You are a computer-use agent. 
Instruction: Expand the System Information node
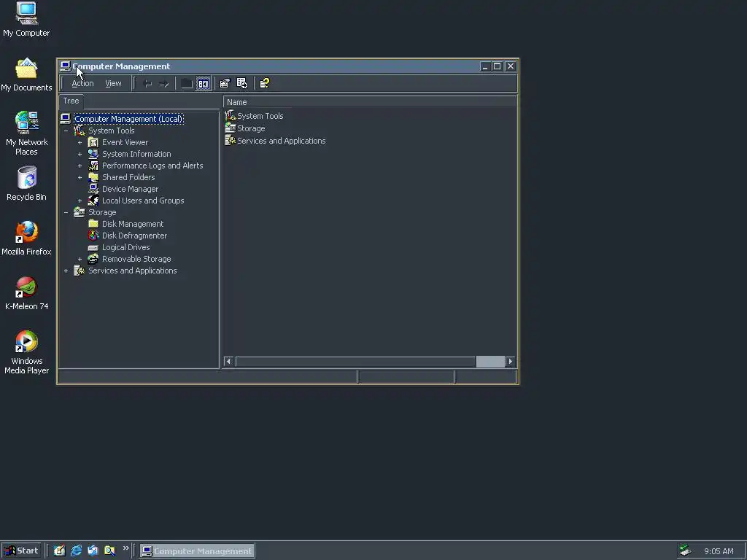80,154
